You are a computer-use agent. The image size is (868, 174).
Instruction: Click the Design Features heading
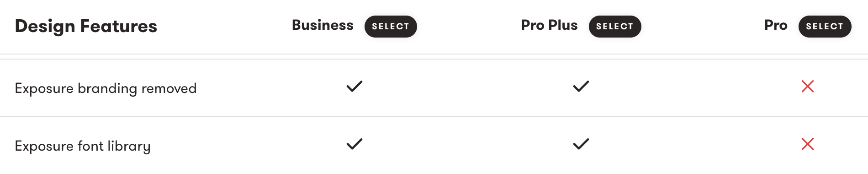(x=86, y=26)
